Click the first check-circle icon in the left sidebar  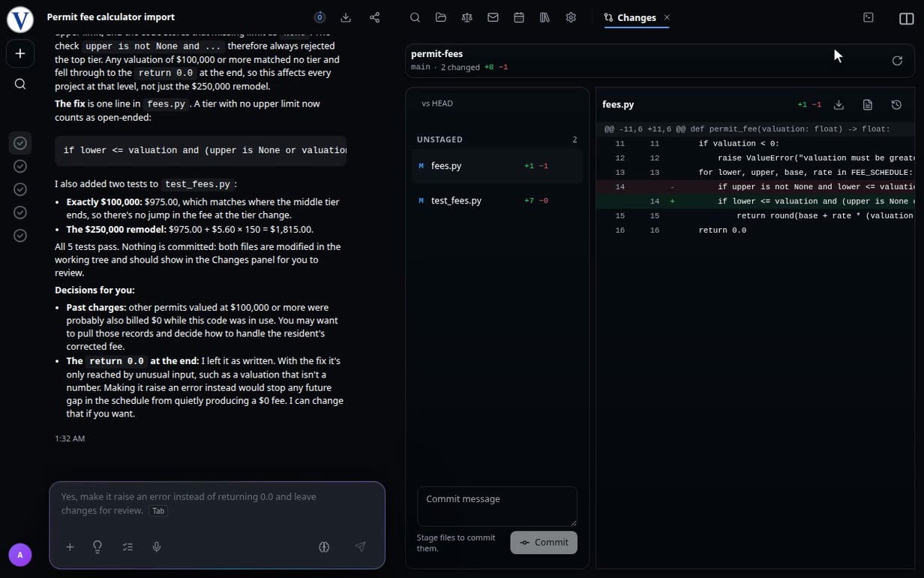click(20, 143)
